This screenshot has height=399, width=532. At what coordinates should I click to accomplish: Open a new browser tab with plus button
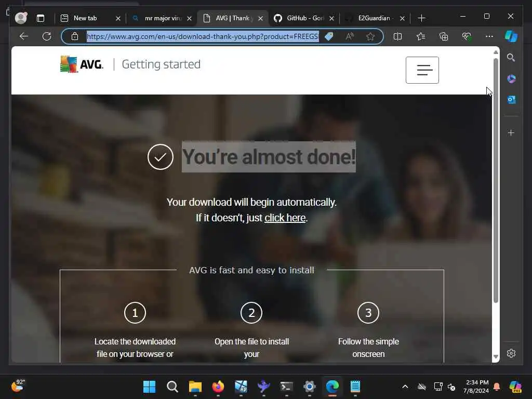[421, 18]
